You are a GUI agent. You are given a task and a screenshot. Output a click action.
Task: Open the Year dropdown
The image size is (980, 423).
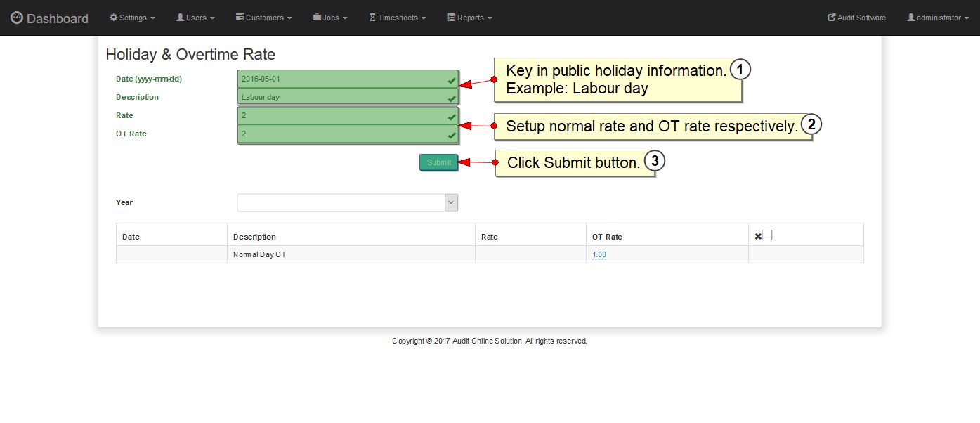coord(348,203)
